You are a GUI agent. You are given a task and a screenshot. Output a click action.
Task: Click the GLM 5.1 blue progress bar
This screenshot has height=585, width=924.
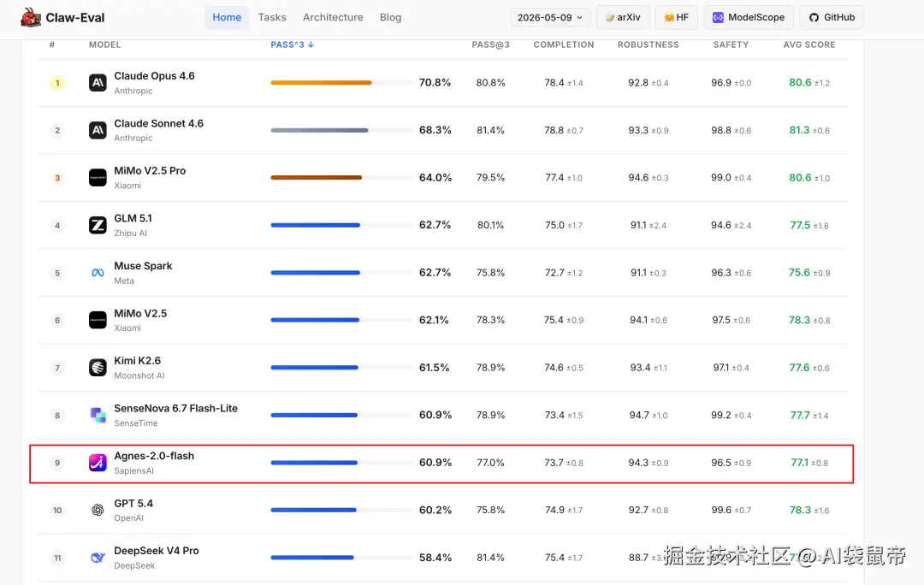pos(315,225)
